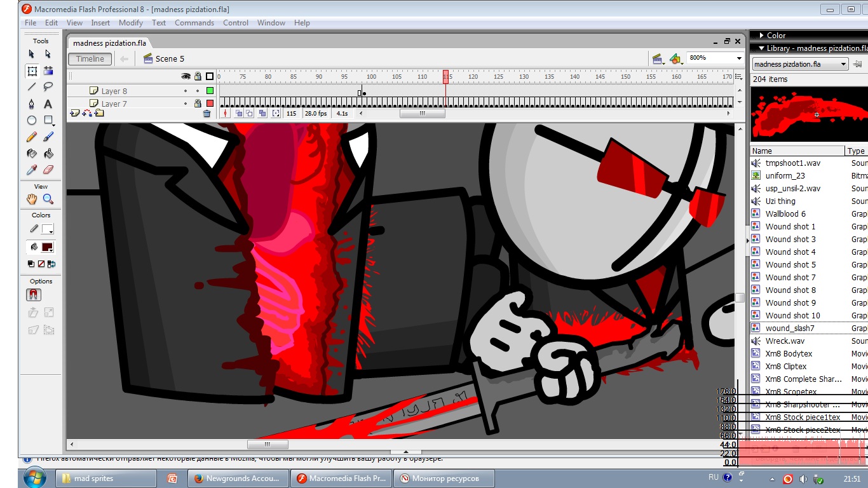Toggle Onion Skin in timeline
Screen dimensions: 868x488
[x=239, y=113]
